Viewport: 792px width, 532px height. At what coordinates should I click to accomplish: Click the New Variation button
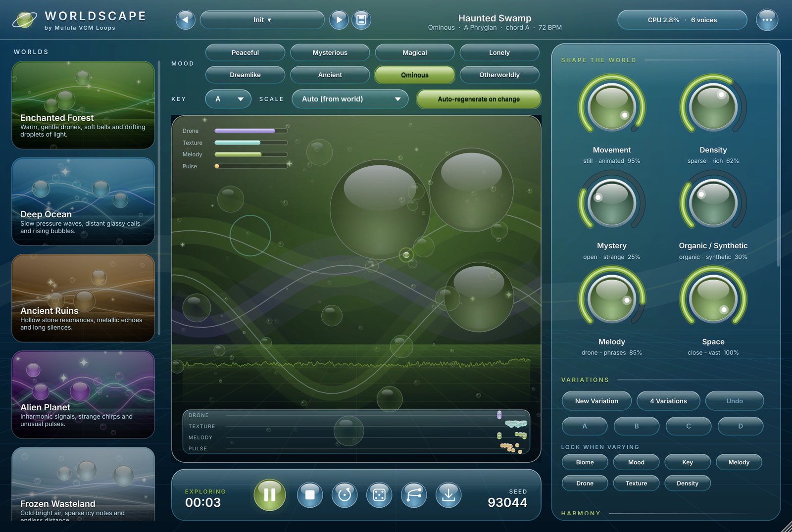pyautogui.click(x=596, y=401)
